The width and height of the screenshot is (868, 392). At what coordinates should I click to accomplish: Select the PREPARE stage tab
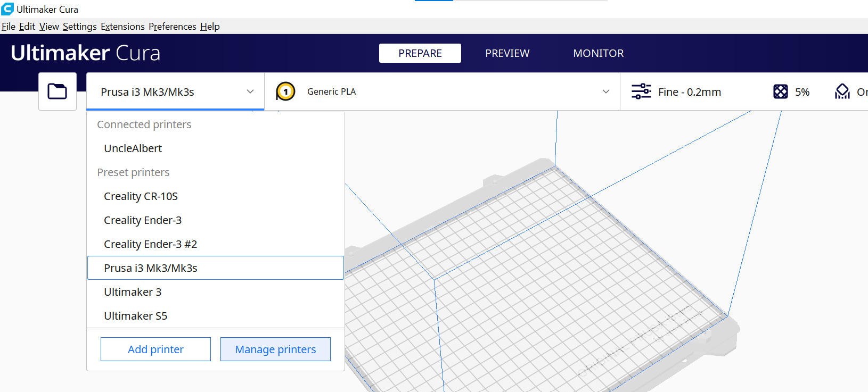coord(420,53)
